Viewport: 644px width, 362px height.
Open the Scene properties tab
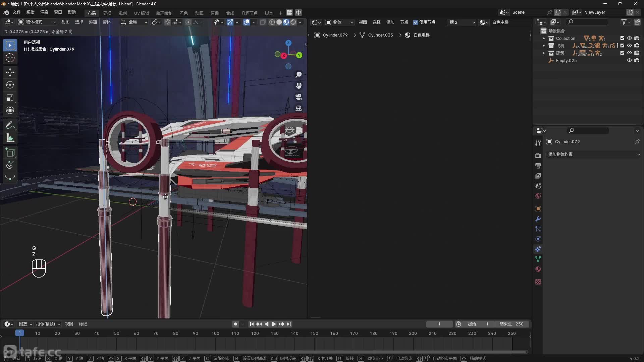pyautogui.click(x=538, y=186)
